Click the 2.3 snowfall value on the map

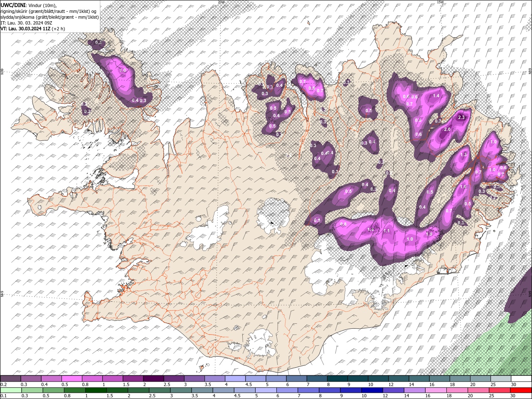click(461, 118)
